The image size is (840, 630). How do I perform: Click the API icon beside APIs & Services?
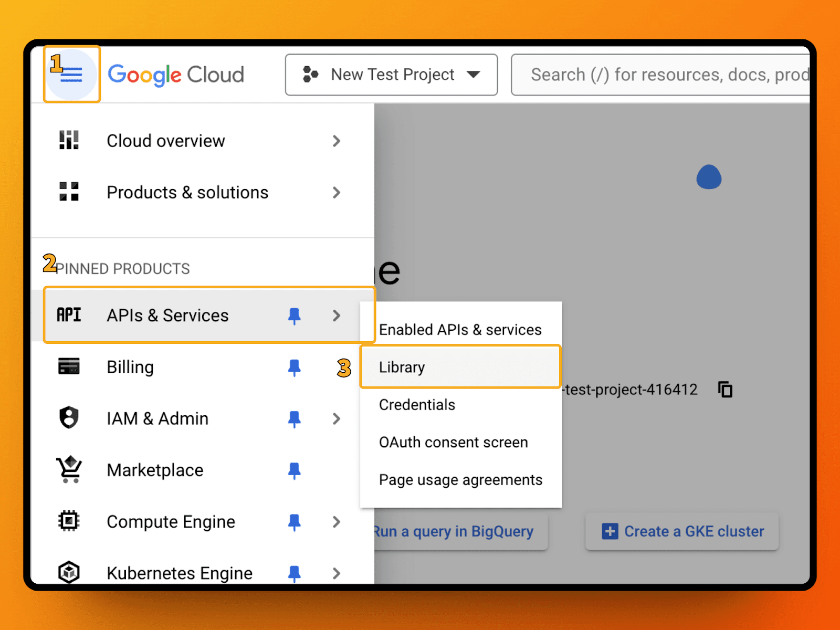[69, 315]
